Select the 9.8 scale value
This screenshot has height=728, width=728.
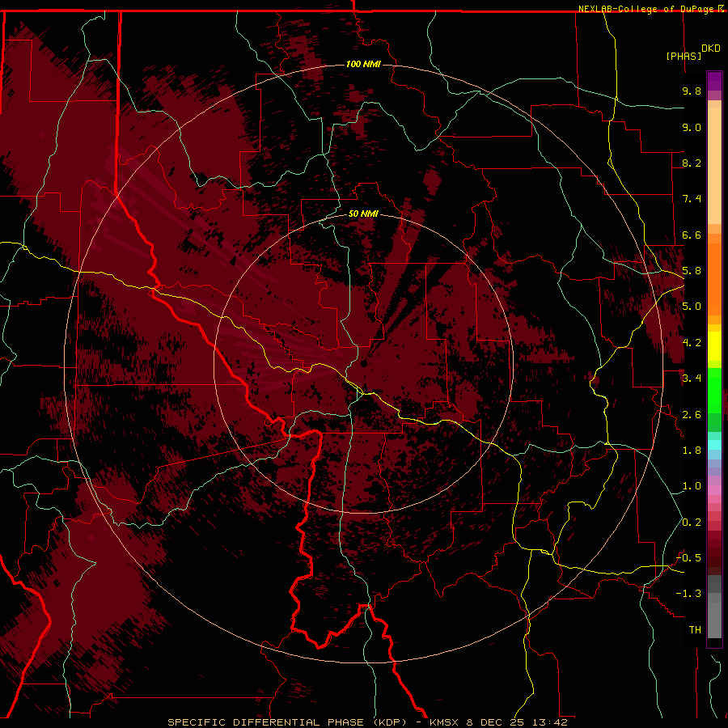tap(692, 91)
